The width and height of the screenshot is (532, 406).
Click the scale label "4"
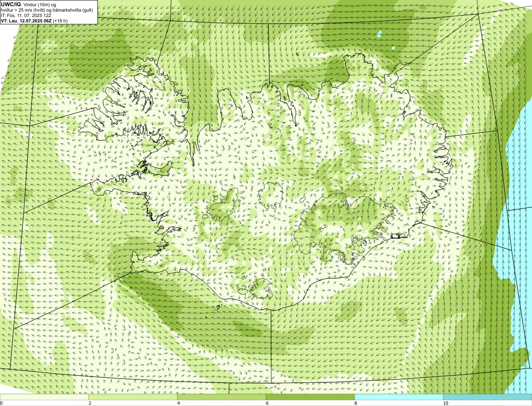tap(179, 403)
